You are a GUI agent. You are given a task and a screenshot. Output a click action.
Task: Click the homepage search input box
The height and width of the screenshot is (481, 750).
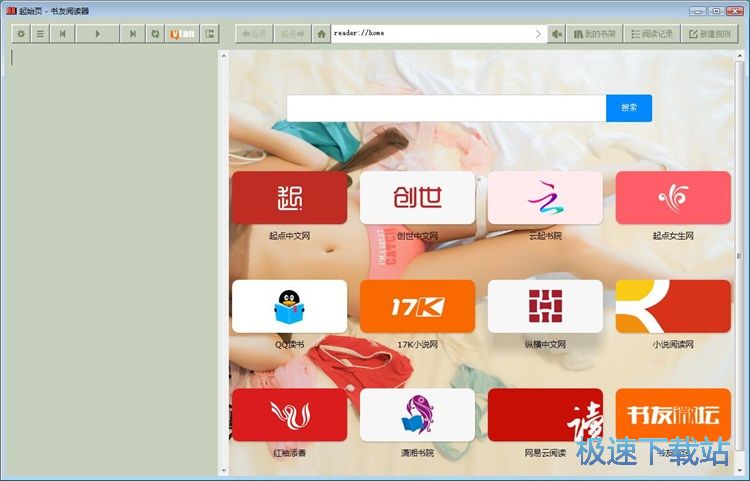pyautogui.click(x=446, y=108)
